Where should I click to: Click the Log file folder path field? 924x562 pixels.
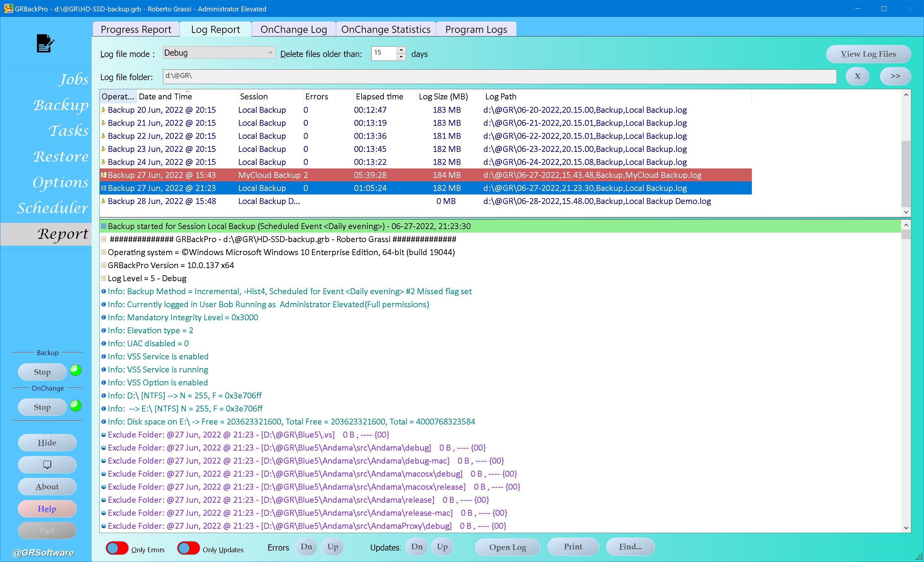499,77
